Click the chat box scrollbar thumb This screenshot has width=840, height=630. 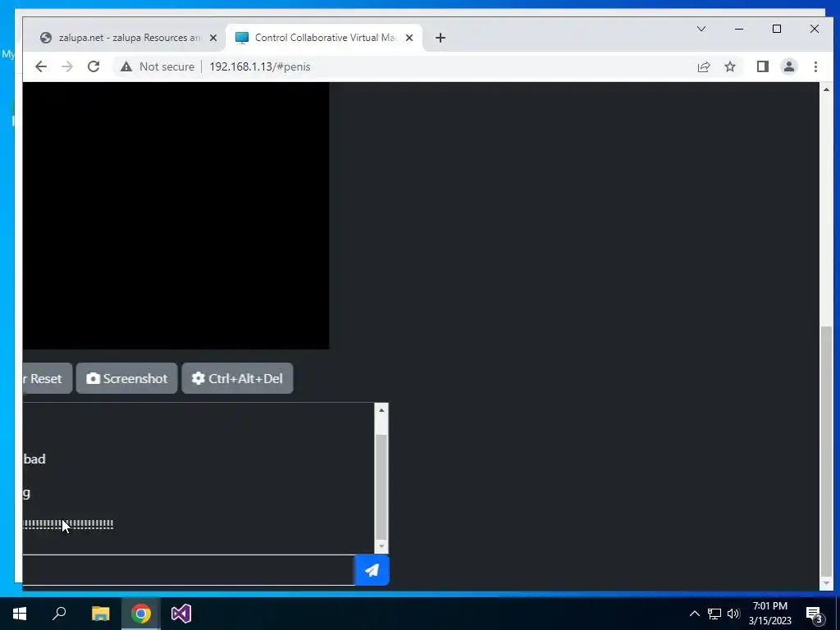[x=381, y=486]
